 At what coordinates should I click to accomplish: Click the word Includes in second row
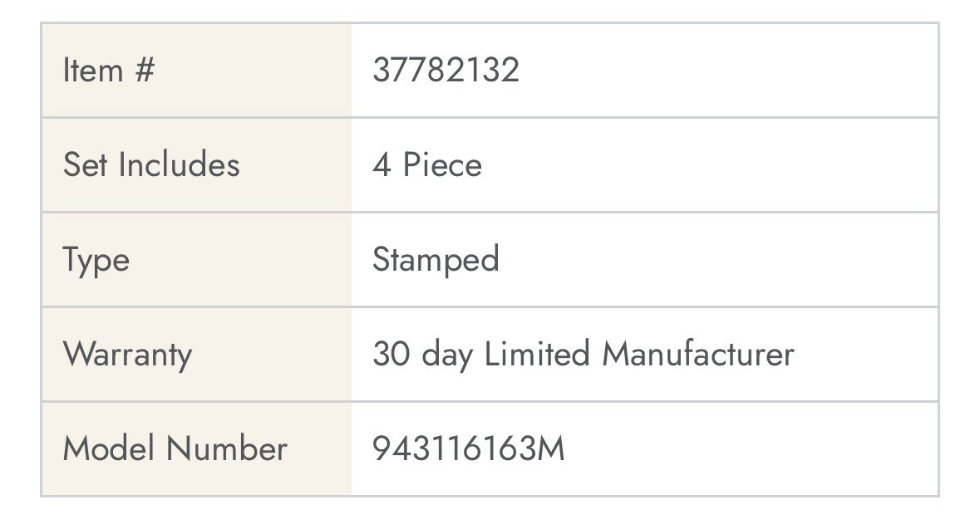pyautogui.click(x=179, y=165)
